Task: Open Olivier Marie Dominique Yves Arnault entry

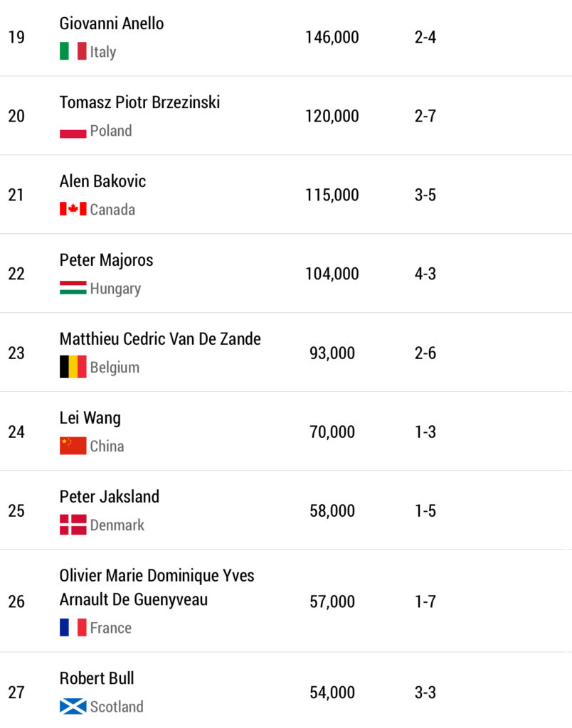Action: [x=157, y=587]
